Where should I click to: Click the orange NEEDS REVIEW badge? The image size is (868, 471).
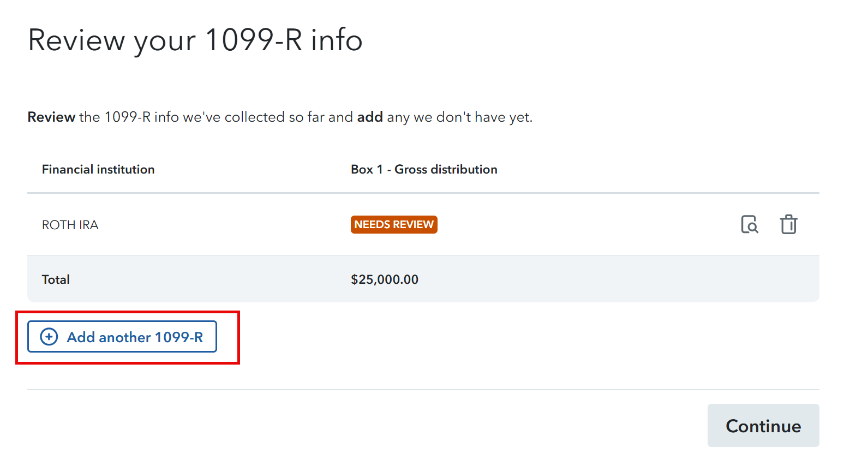393,224
